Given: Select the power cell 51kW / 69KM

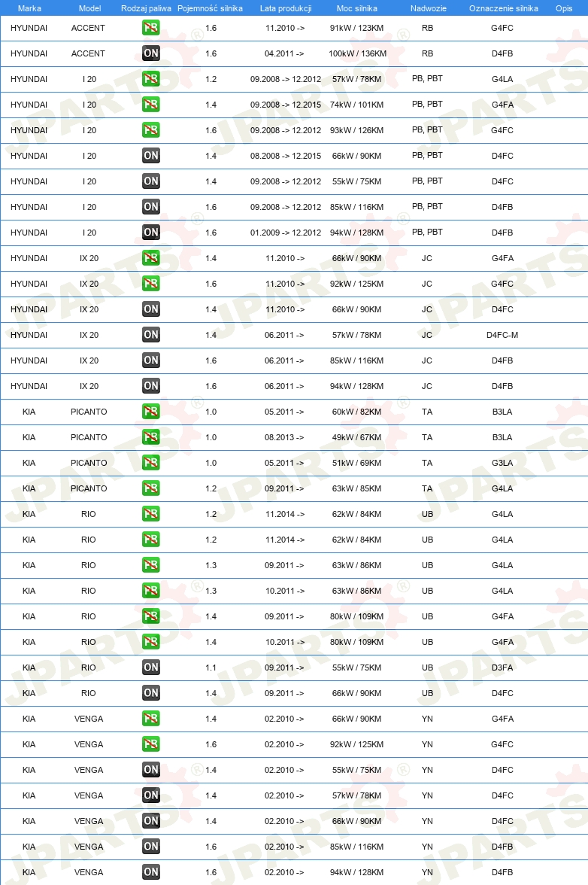Looking at the screenshot, I should [x=357, y=463].
